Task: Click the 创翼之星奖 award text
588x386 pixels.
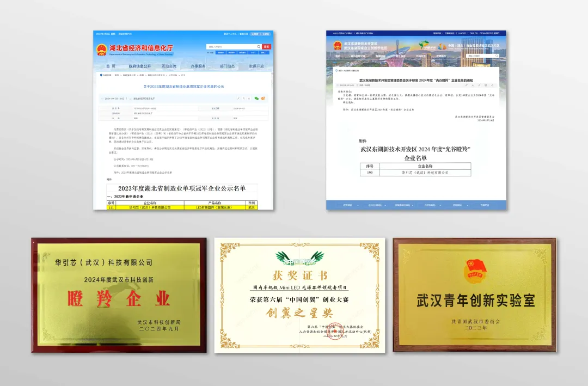Action: click(299, 313)
